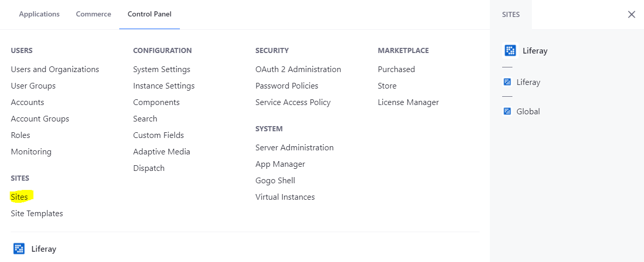The image size is (644, 262).
Task: Open Users and Organizations
Action: click(x=55, y=69)
